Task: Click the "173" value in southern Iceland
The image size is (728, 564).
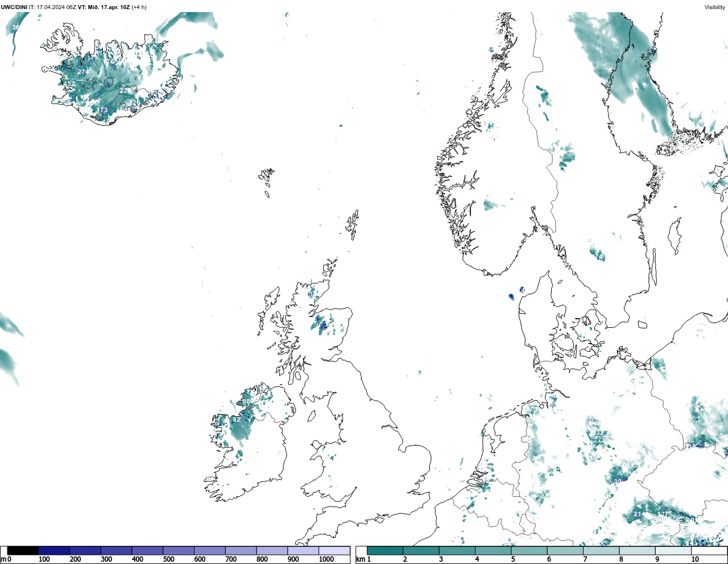Action: 102,110
